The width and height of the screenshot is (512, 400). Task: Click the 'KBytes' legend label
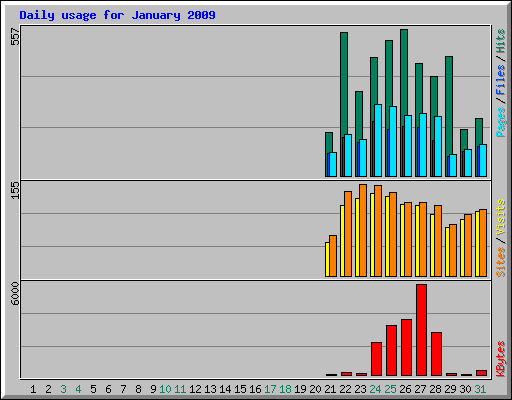(x=501, y=359)
